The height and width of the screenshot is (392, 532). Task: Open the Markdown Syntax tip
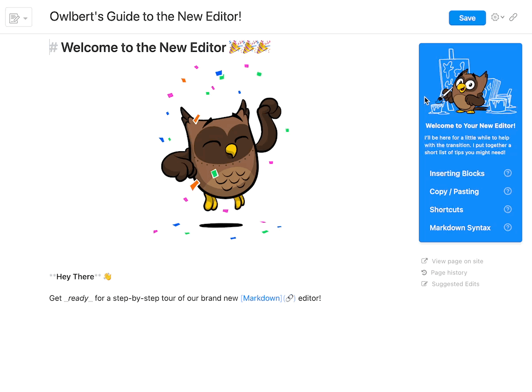(460, 228)
